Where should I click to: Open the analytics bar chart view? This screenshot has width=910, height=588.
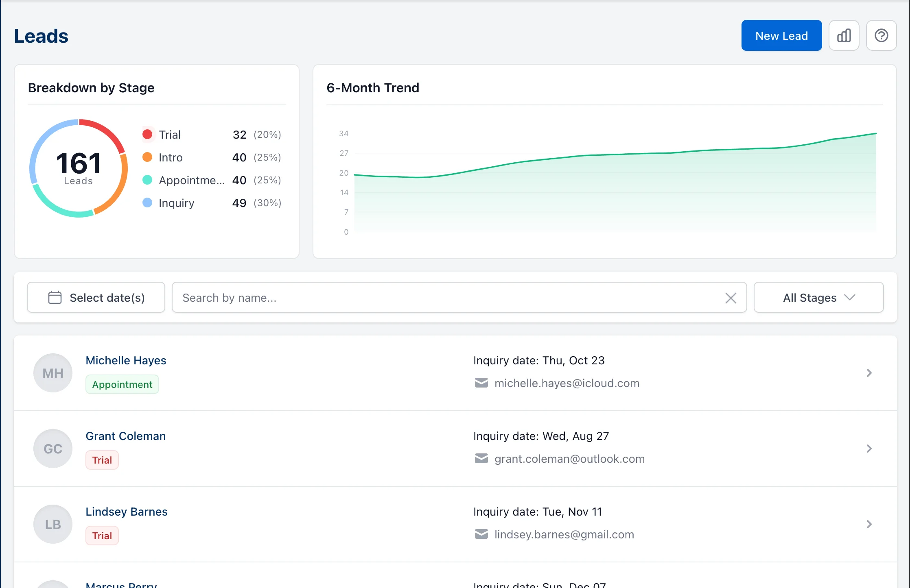(x=844, y=35)
